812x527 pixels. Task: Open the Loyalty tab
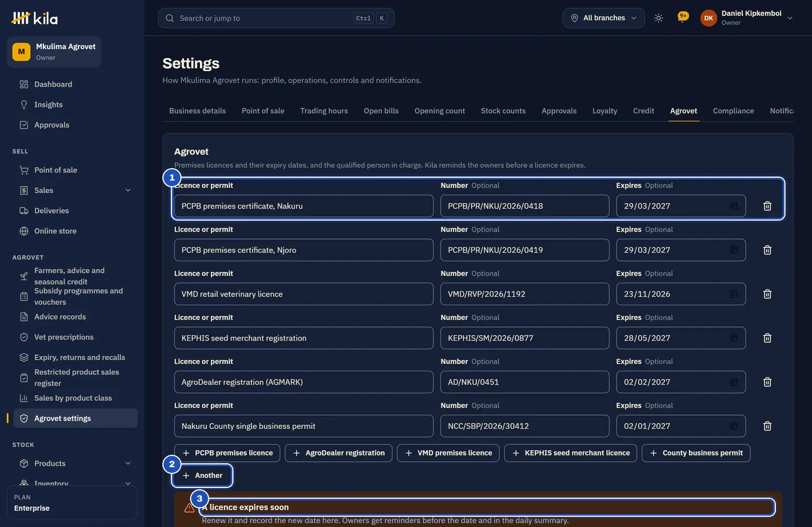604,111
